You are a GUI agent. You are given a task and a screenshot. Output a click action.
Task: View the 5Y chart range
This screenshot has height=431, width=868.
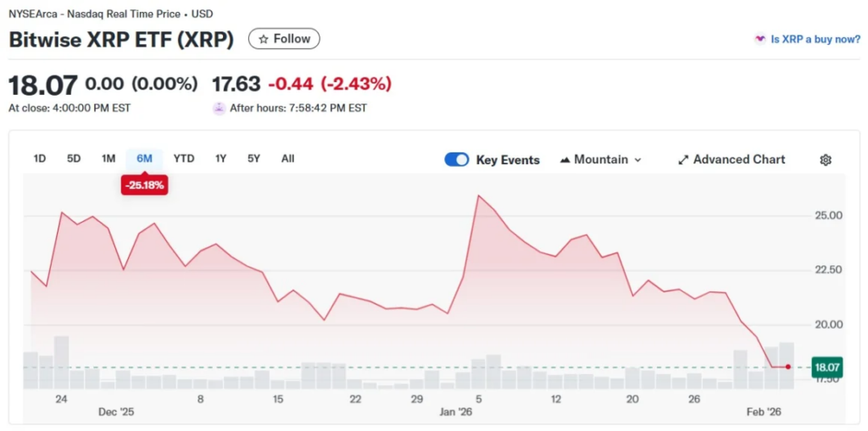[x=254, y=158]
